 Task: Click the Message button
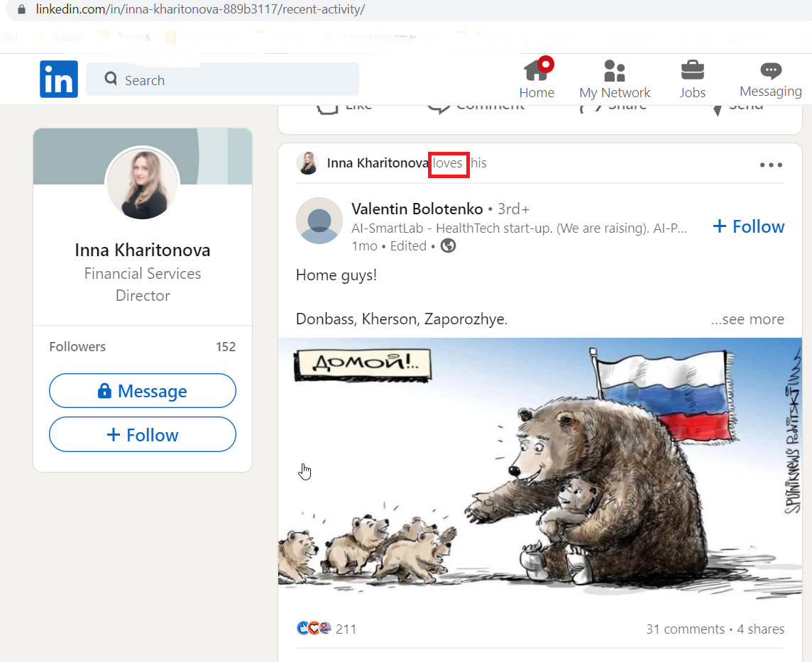[x=143, y=391]
